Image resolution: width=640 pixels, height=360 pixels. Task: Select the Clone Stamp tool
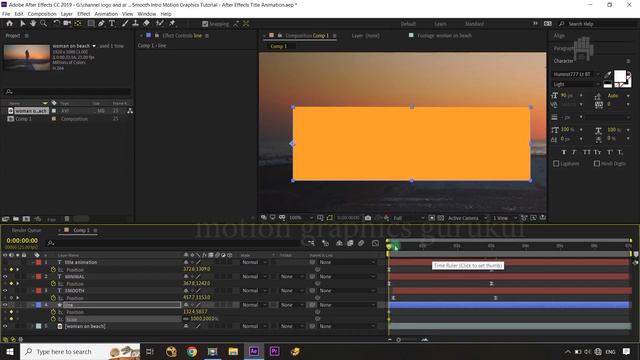136,24
